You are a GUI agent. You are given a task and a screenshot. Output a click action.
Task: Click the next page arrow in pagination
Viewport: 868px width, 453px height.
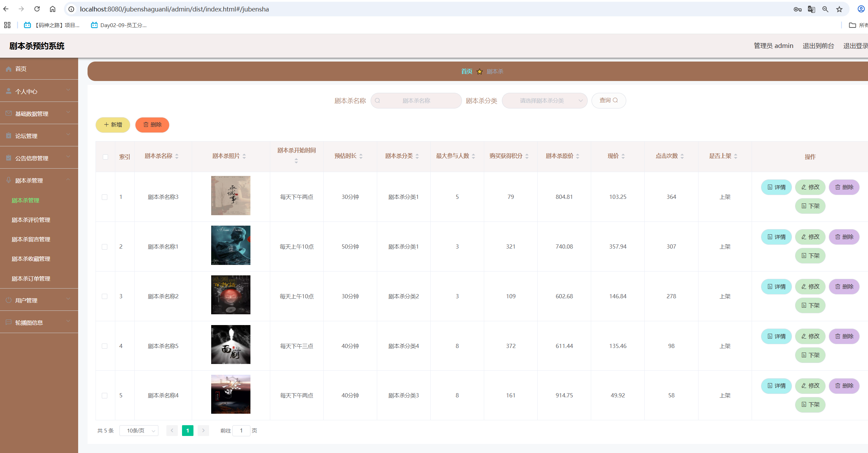203,430
